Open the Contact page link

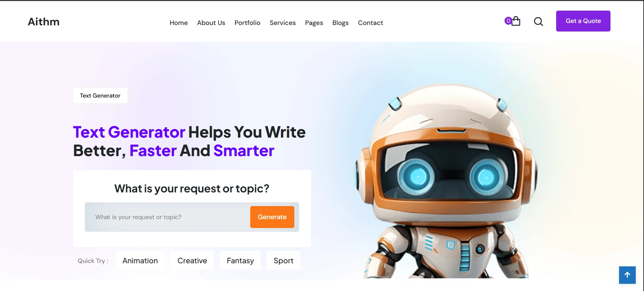point(371,23)
